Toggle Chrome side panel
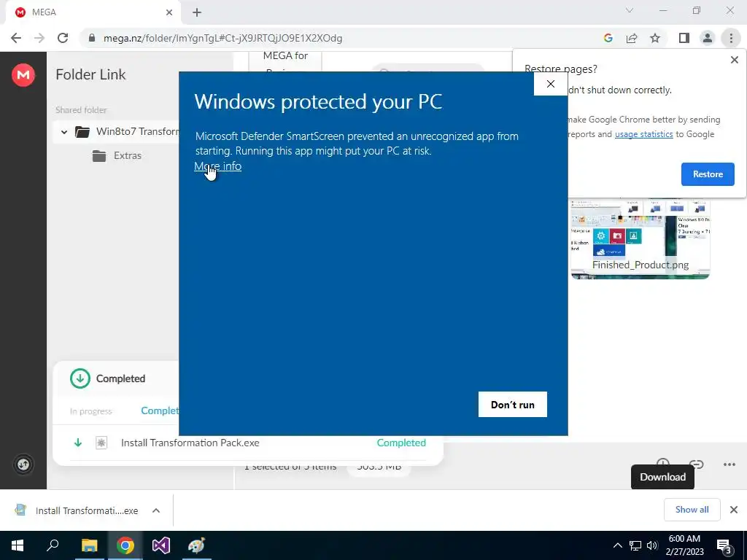This screenshot has height=560, width=747. [x=684, y=38]
